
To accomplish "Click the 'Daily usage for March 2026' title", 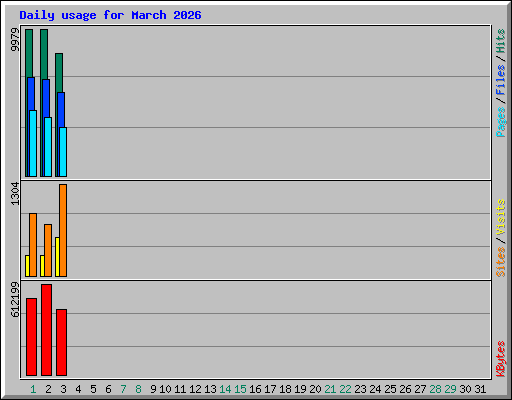I will click(x=110, y=15).
